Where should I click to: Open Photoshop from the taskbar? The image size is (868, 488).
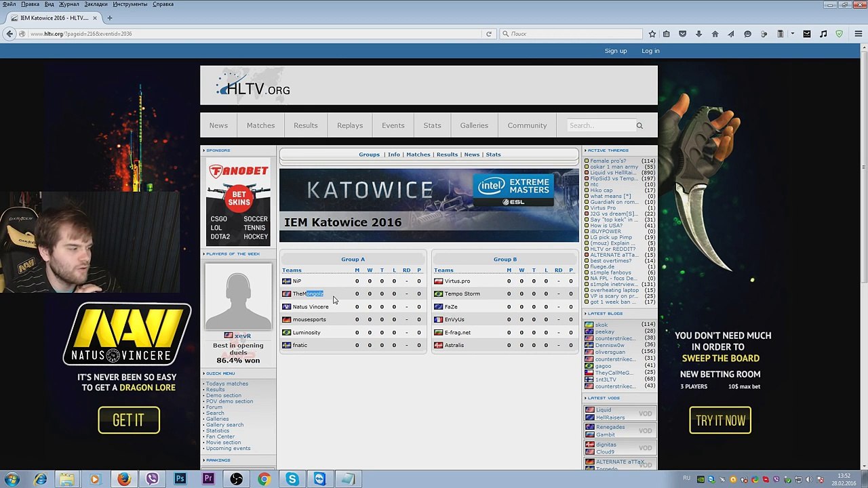tap(180, 479)
